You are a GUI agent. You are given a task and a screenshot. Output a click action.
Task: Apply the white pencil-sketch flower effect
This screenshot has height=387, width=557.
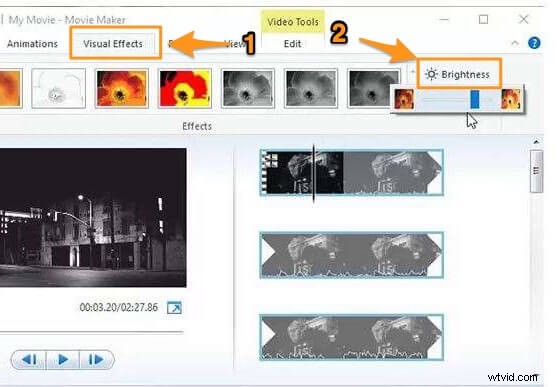[x=58, y=88]
